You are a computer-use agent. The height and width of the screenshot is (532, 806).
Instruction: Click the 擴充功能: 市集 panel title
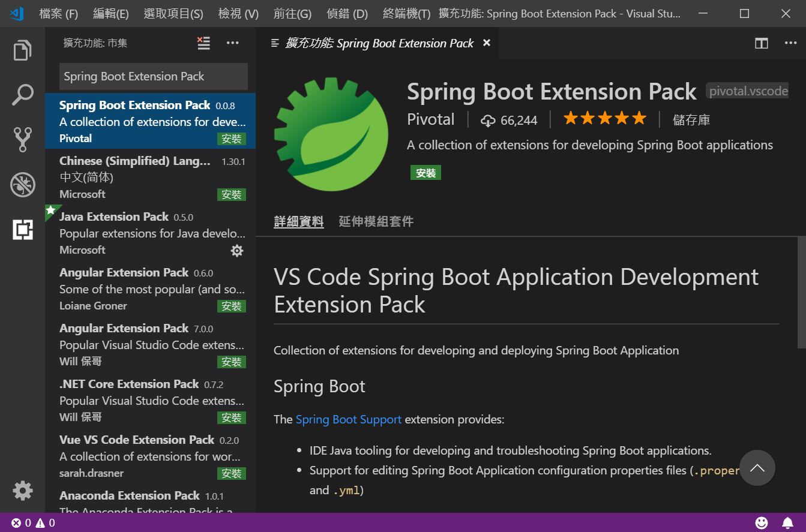tap(95, 43)
